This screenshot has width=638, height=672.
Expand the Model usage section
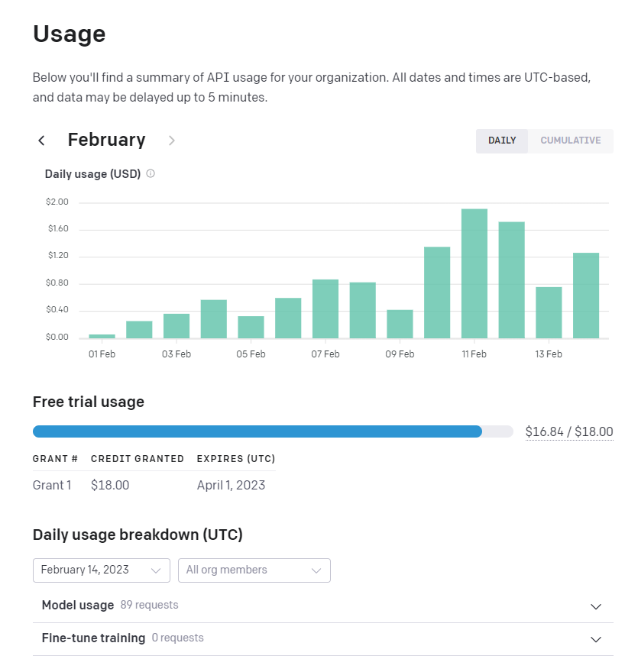click(596, 606)
